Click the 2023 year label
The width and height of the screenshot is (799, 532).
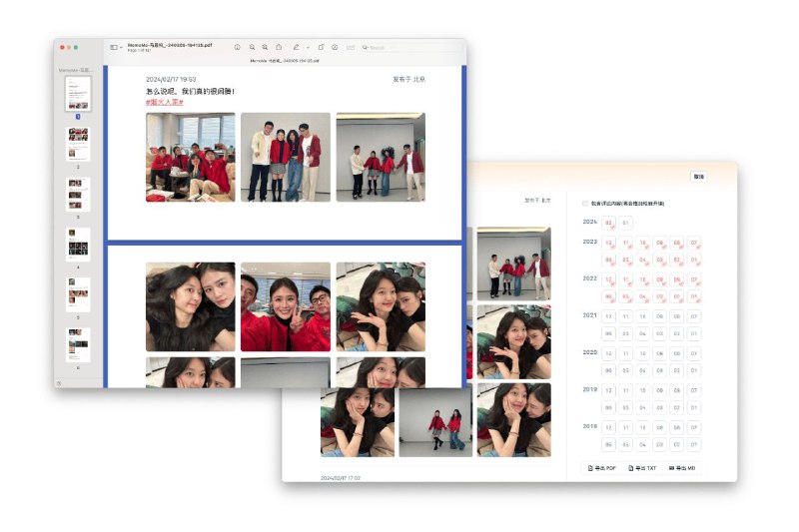click(x=589, y=242)
